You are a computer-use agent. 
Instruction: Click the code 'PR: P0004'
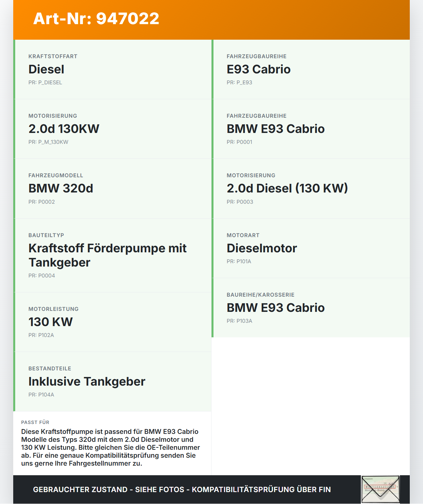(42, 275)
